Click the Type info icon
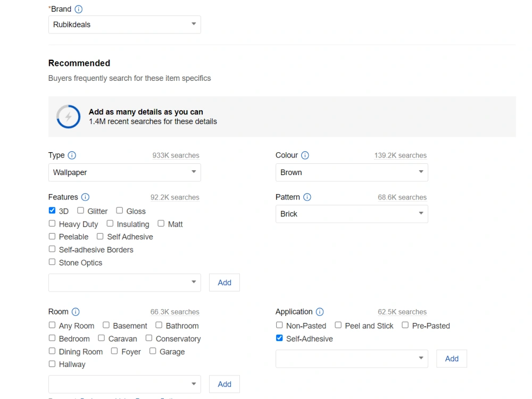The width and height of the screenshot is (532, 399). [72, 155]
